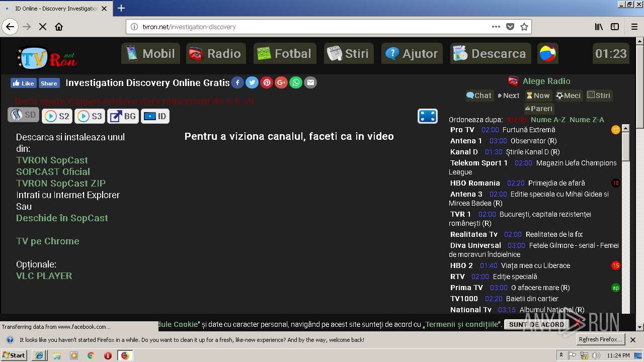
Task: Open HBO Romania channel
Action: click(475, 183)
